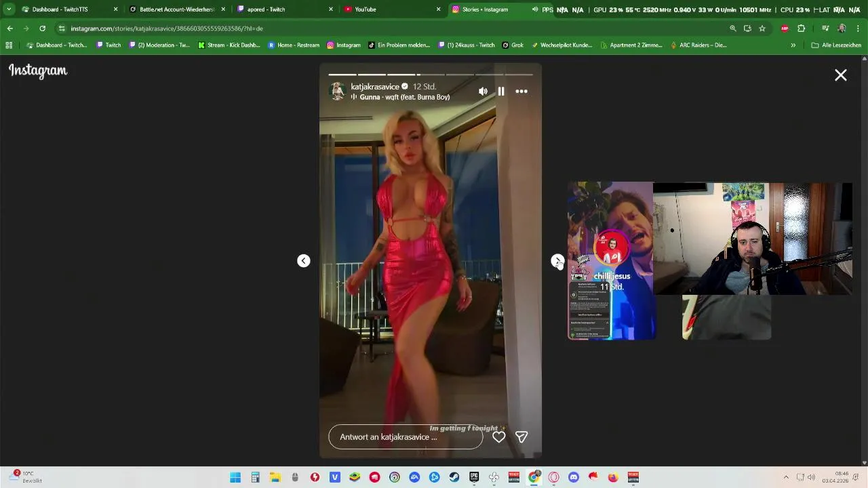This screenshot has height=488, width=868.
Task: Go to the previous story arrow
Action: point(304,261)
